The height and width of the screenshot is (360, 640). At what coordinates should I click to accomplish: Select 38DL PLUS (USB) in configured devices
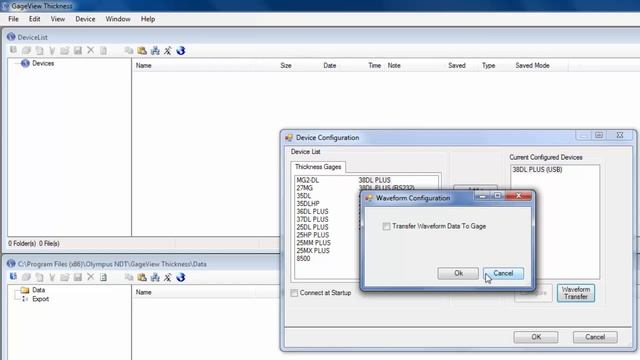point(537,169)
